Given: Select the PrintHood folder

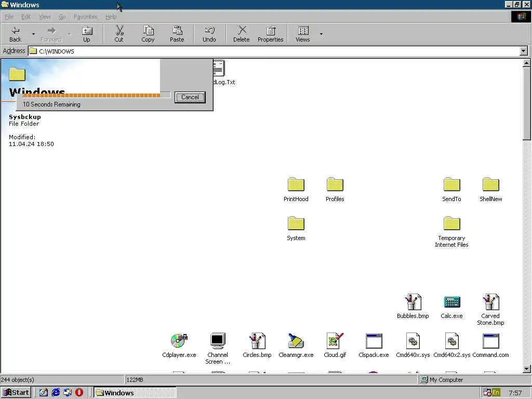Looking at the screenshot, I should (296, 190).
